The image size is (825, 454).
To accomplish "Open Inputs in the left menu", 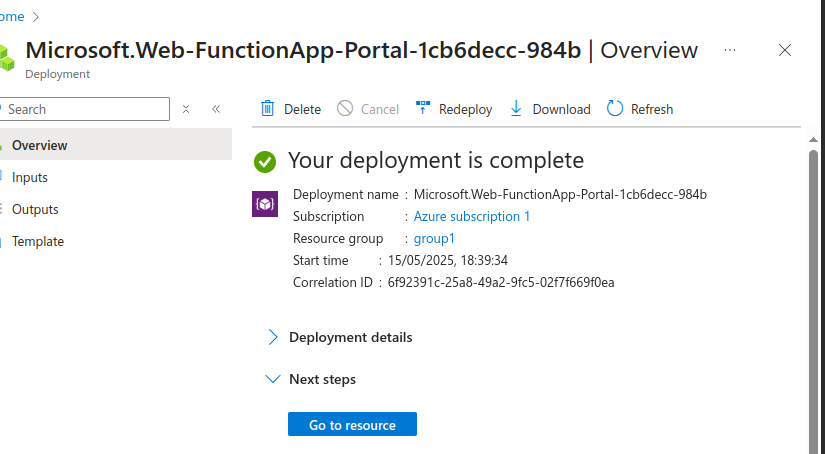I will click(x=30, y=177).
